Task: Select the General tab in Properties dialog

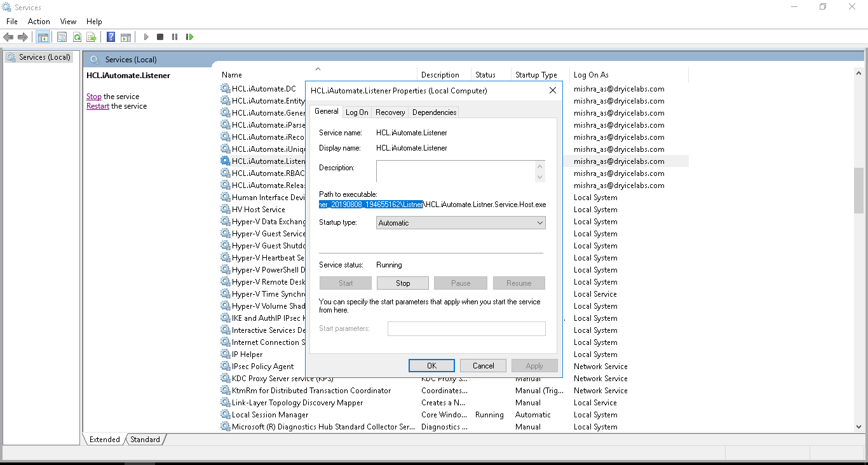Action: coord(327,111)
